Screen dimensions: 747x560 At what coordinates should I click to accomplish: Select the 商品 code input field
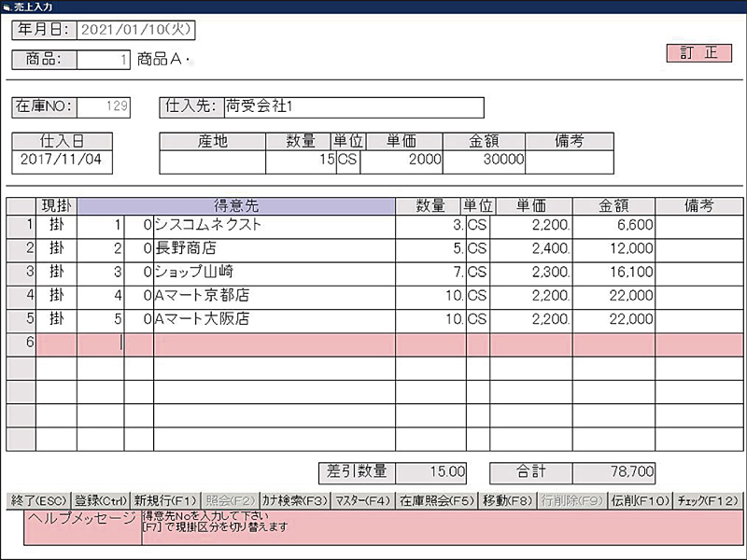pos(104,60)
